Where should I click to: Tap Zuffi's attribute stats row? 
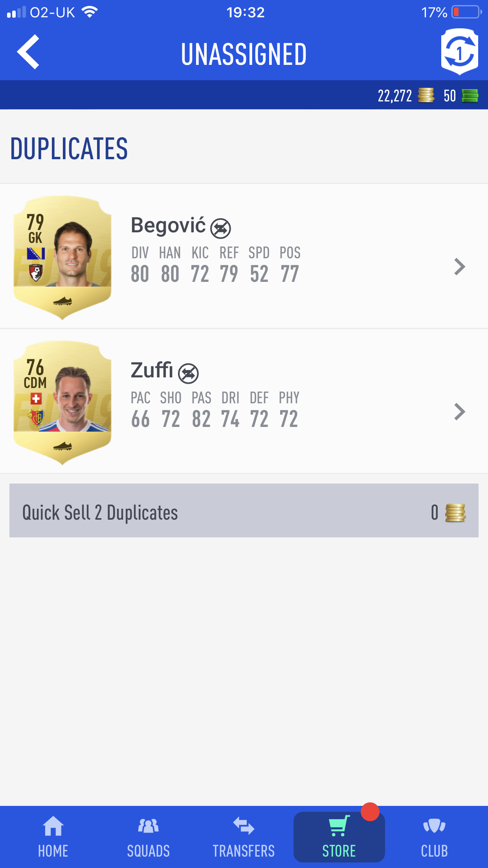(x=215, y=410)
